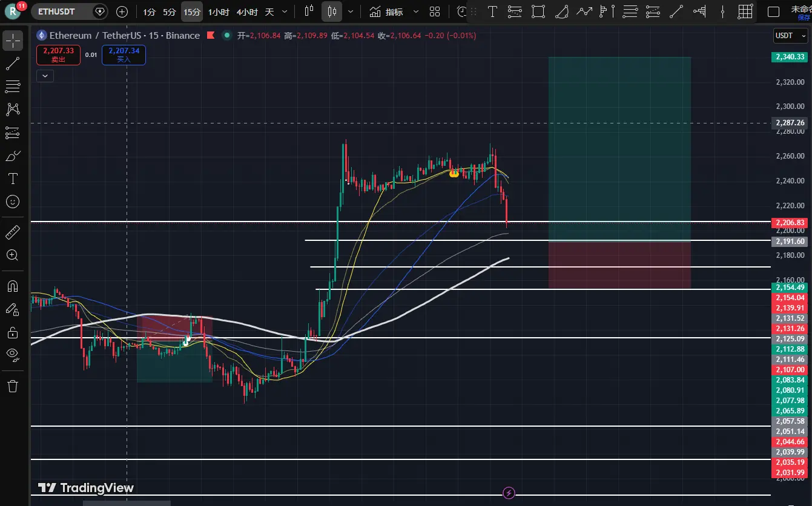Click the bar chart style icon
This screenshot has height=506, width=812.
(309, 11)
